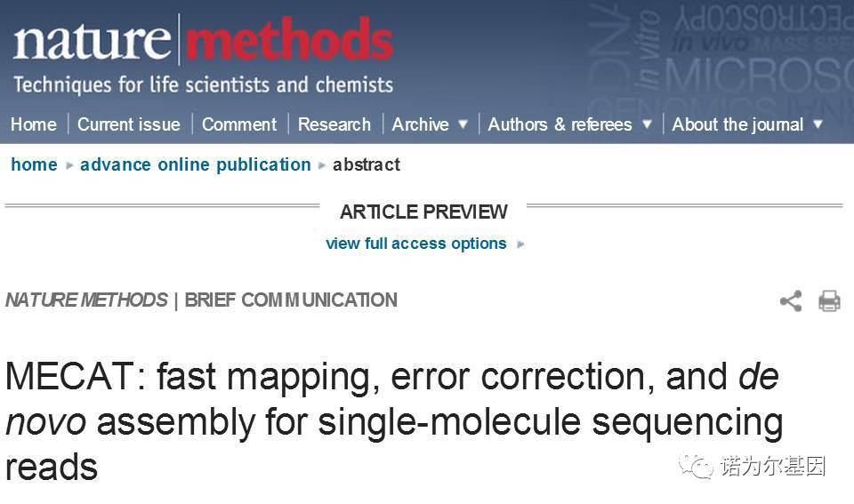The height and width of the screenshot is (504, 854).
Task: Open the Research menu item
Action: coord(334,124)
